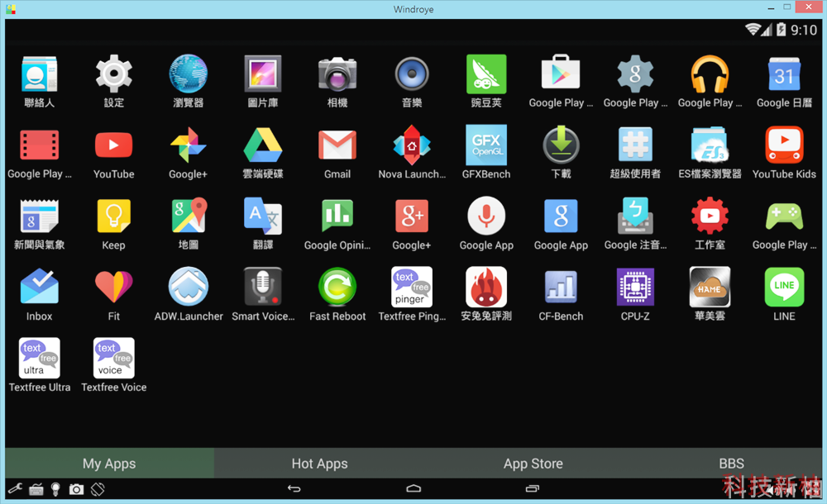Screen dimensions: 827x504
Task: Open the BBS tab
Action: tap(731, 464)
